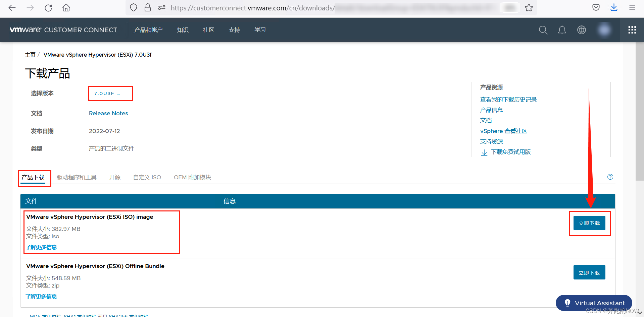This screenshot has width=644, height=317.
Task: Switch to the 开源 tab
Action: [x=115, y=177]
